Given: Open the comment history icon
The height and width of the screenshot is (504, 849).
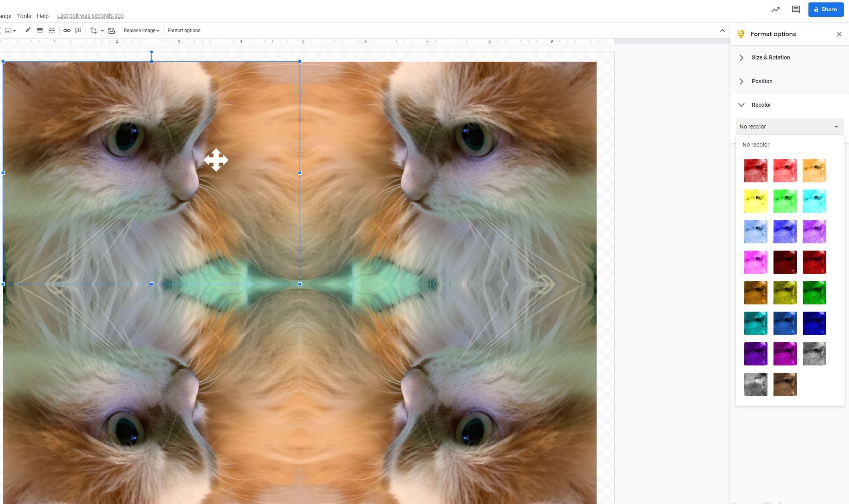Looking at the screenshot, I should pyautogui.click(x=796, y=10).
